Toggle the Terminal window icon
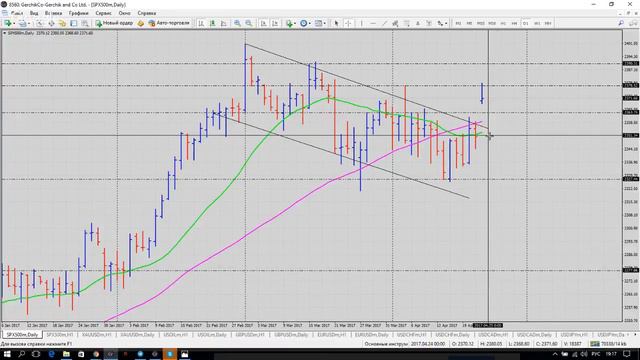The height and width of the screenshot is (360, 640). tap(73, 23)
